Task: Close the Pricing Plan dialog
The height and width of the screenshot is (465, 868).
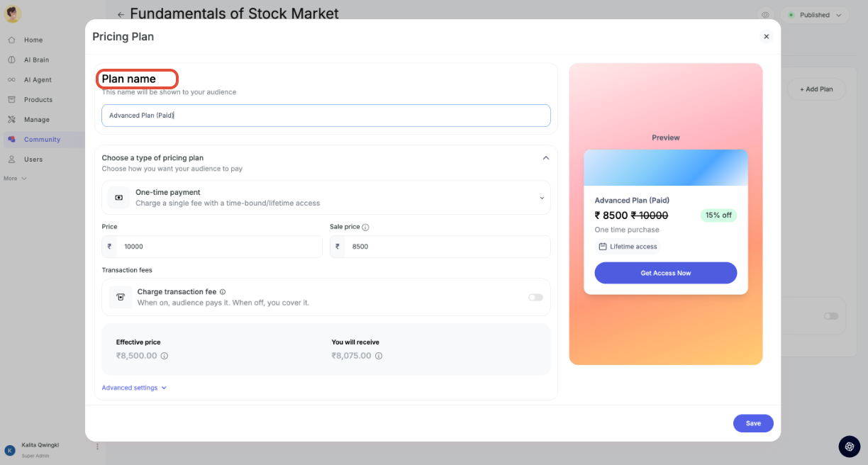Action: pyautogui.click(x=766, y=37)
